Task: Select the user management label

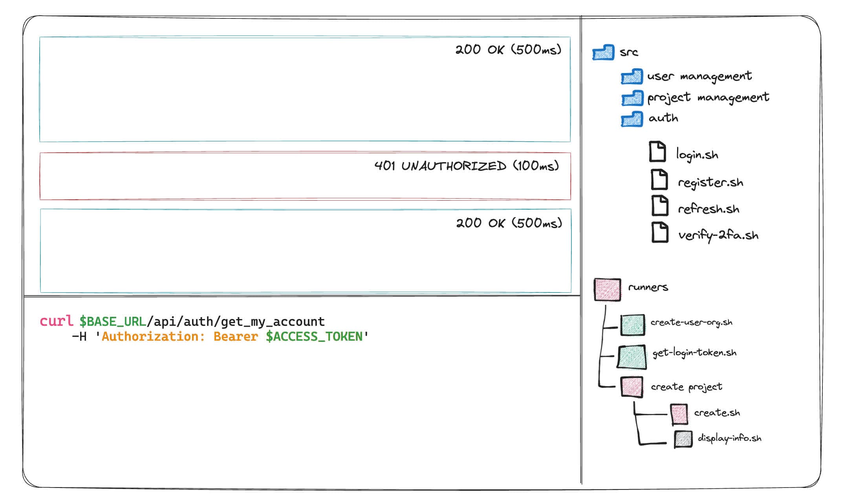Action: 699,76
